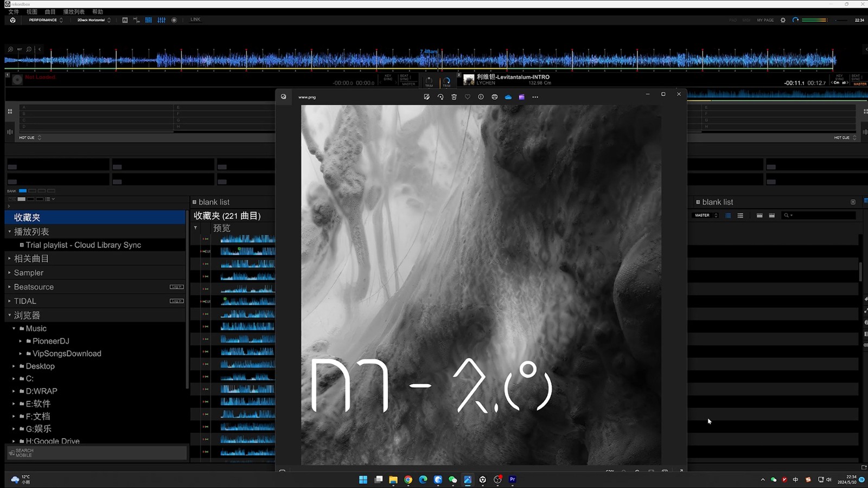
Task: Click the expand window icon on right blank list
Action: pos(853,202)
